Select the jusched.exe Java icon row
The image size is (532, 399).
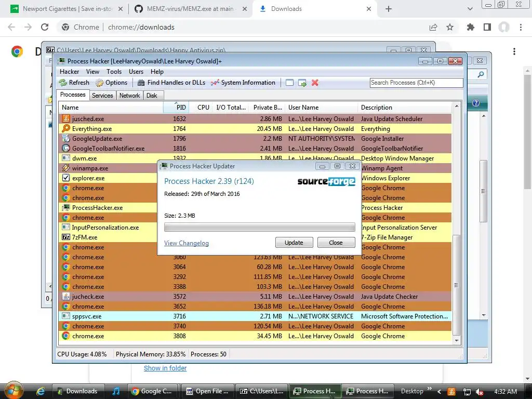pyautogui.click(x=66, y=119)
